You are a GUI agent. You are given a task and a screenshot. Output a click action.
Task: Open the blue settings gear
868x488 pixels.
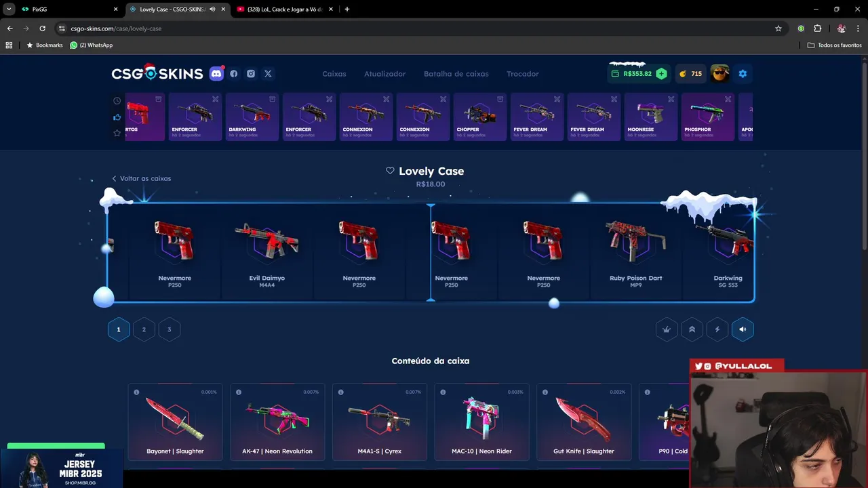tap(743, 74)
